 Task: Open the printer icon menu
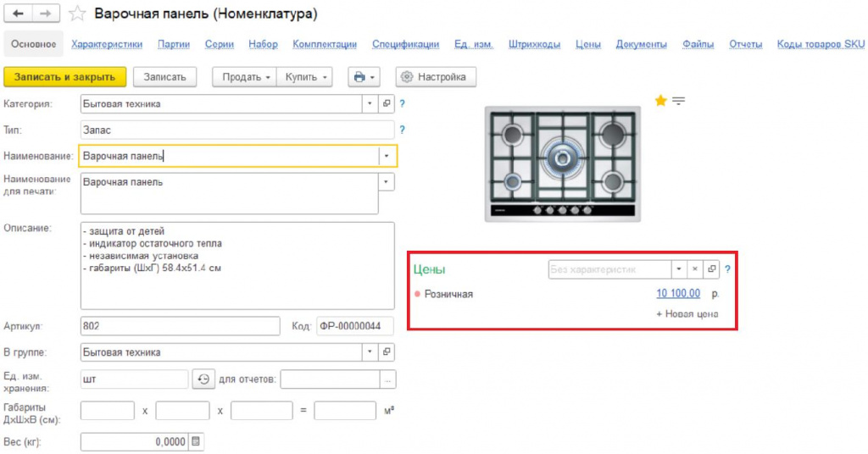(364, 77)
